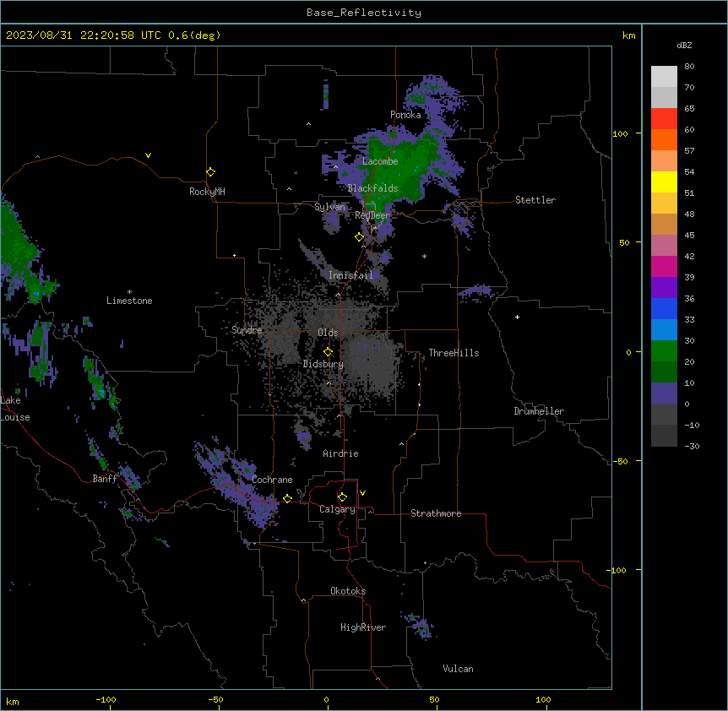Pick the indigo 0-10 dBZ legend color
Image resolution: width=728 pixels, height=711 pixels.
(x=664, y=393)
